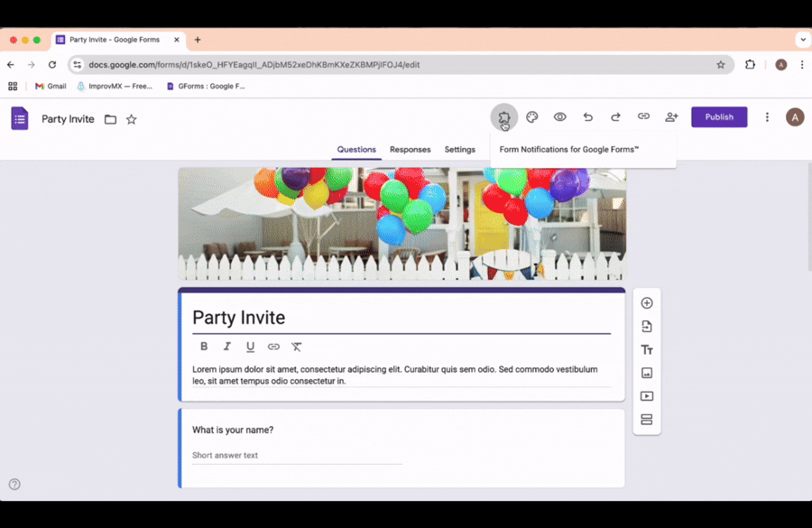Add an image using the image icon

click(646, 373)
